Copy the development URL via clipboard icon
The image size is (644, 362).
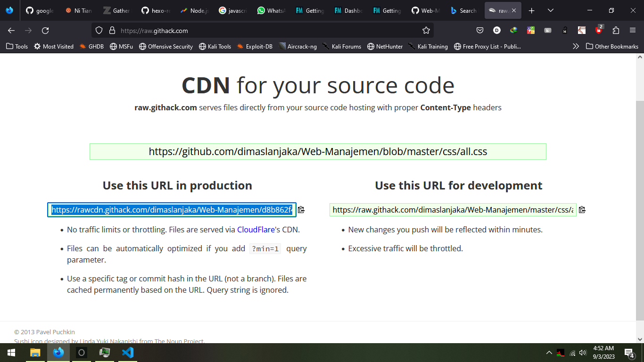coord(582,210)
